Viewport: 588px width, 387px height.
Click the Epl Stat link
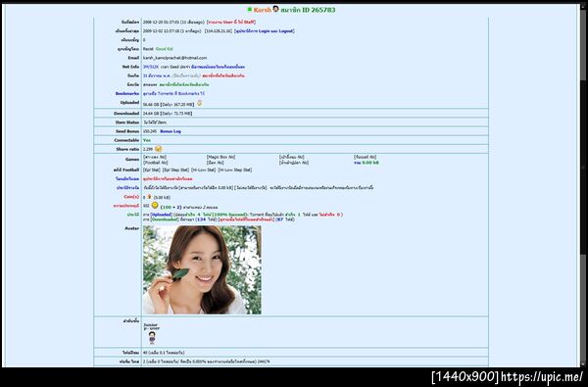click(x=152, y=170)
